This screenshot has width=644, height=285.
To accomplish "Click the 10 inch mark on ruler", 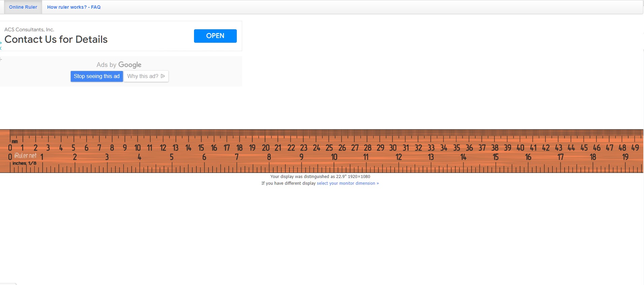I will [x=334, y=157].
